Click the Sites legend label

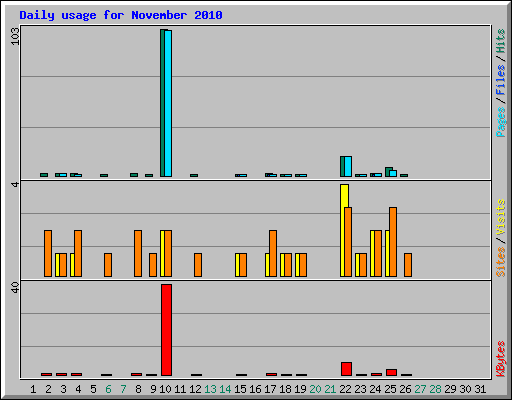pos(500,262)
